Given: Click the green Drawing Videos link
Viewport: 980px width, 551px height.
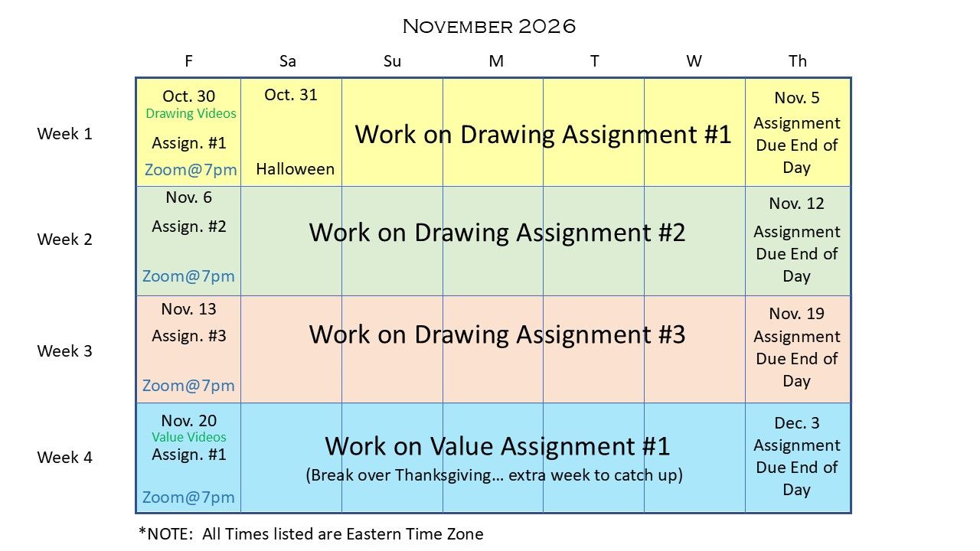Looking at the screenshot, I should click(191, 113).
